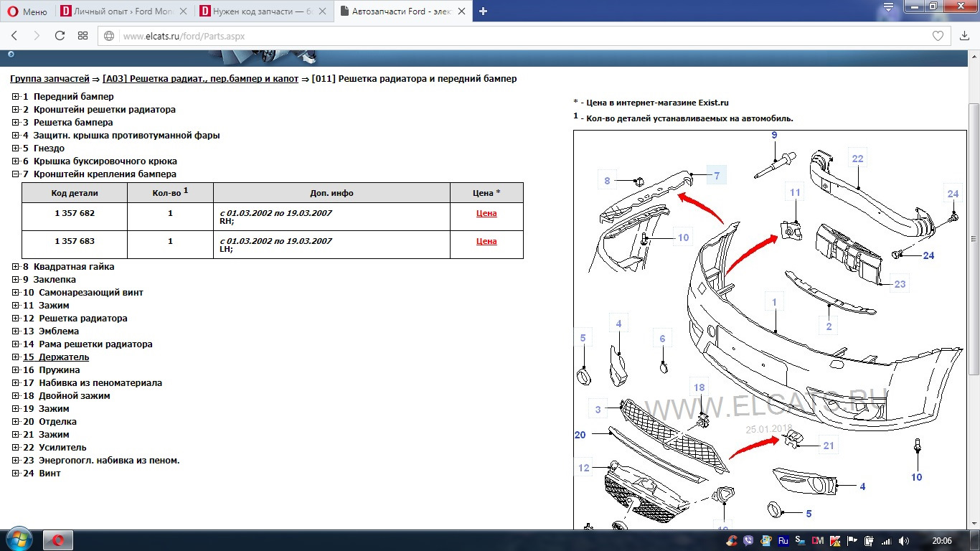Select the Автозапчасти Ford tab
Screen dimensions: 980x551
403,11
